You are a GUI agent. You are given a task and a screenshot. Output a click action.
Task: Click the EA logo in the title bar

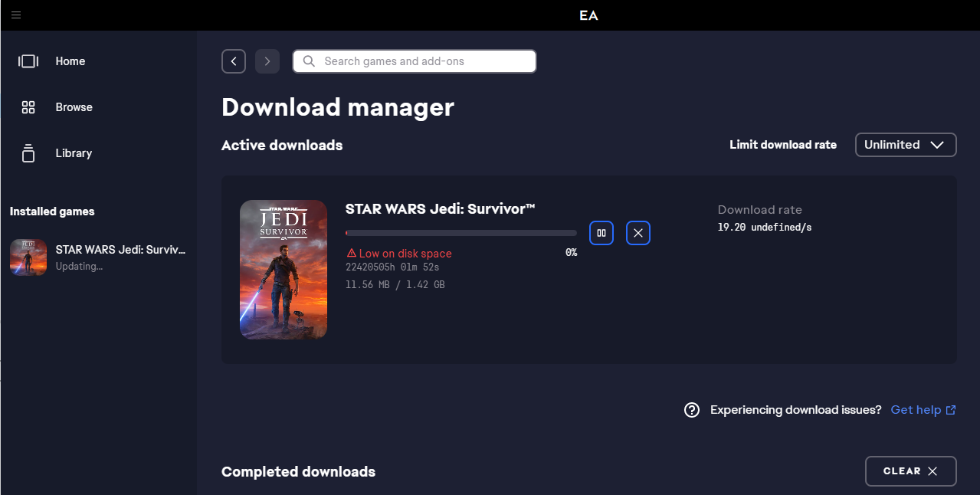588,15
